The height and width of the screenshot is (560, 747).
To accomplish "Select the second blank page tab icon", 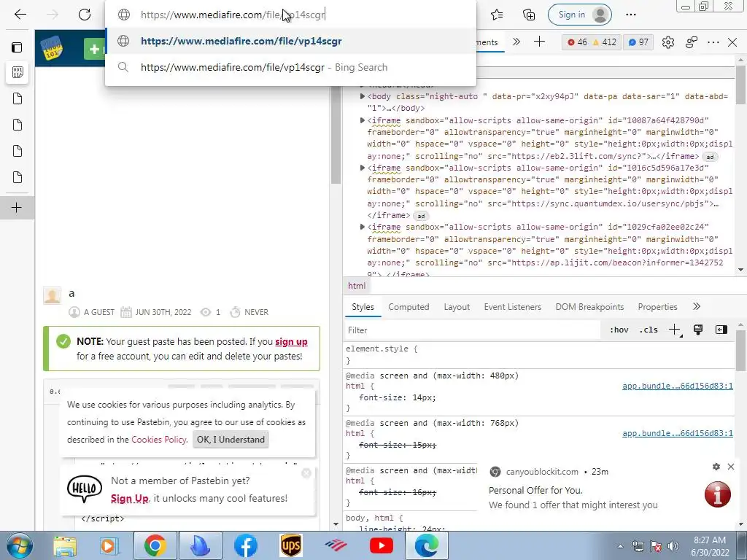I will [x=18, y=125].
